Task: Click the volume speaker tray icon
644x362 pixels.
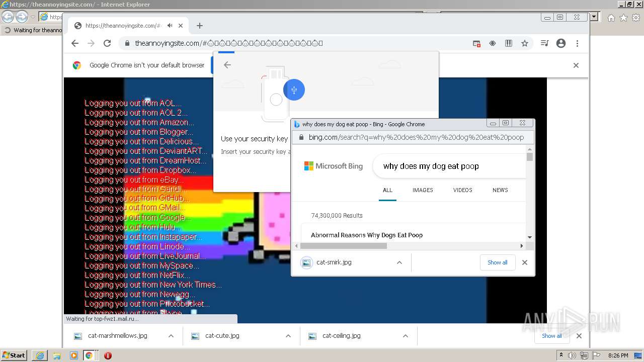Action: point(572,355)
